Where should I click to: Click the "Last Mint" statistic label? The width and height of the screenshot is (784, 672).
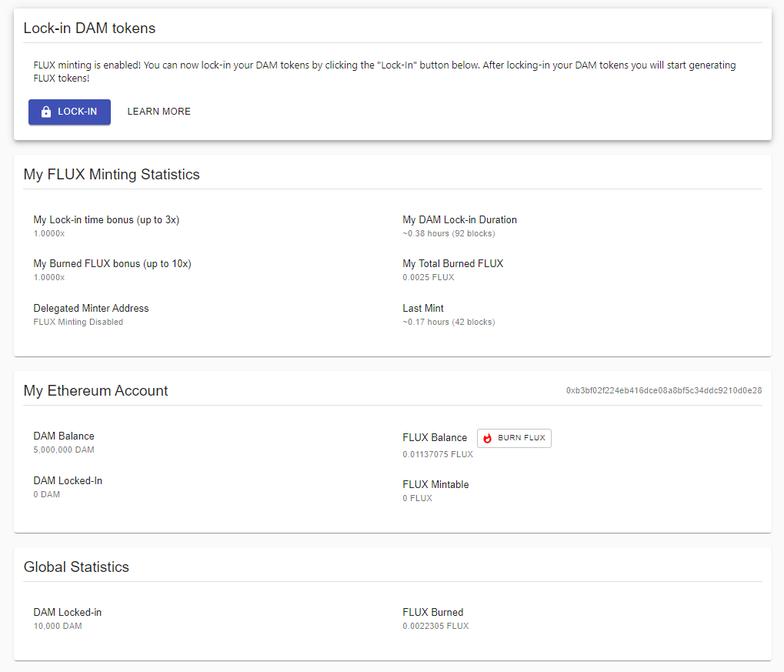423,309
